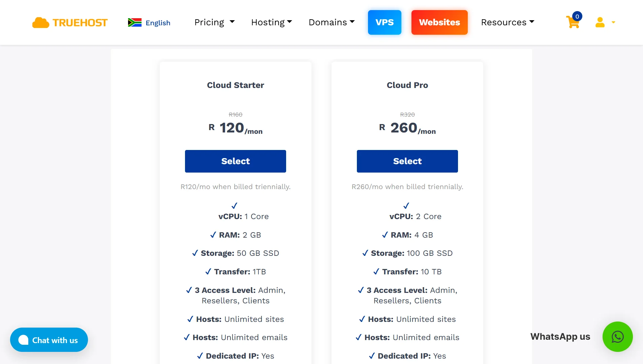Image resolution: width=643 pixels, height=364 pixels.
Task: Open the user account icon
Action: click(600, 23)
